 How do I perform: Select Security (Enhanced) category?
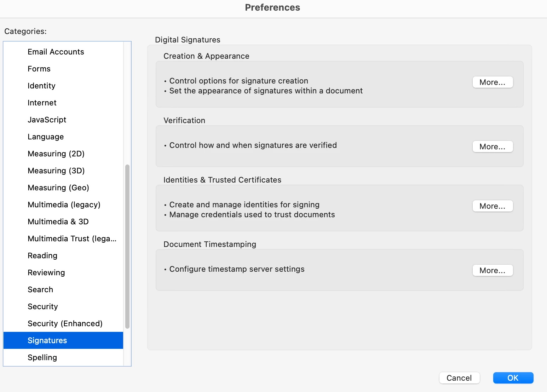pyautogui.click(x=63, y=323)
